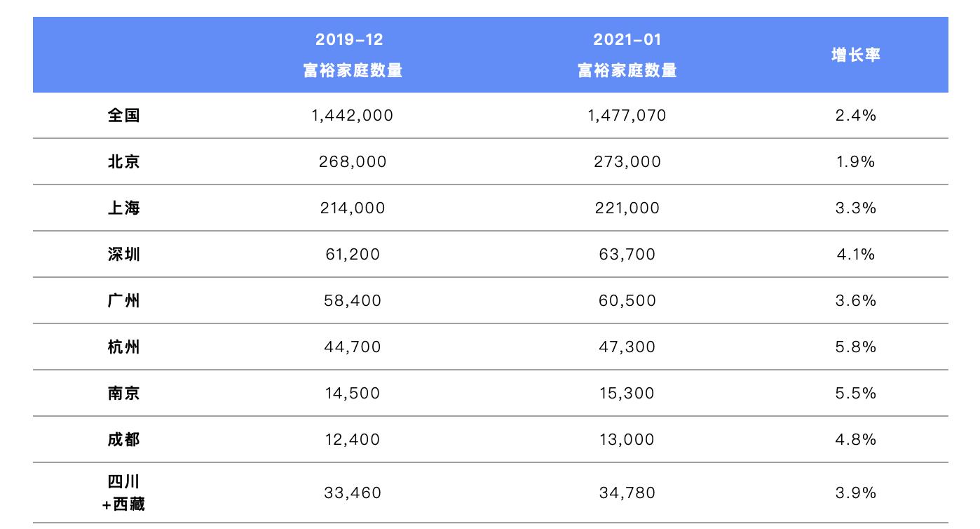Click the 2021-01 富裕家庭数量 column header
980x529 pixels.
click(x=627, y=55)
